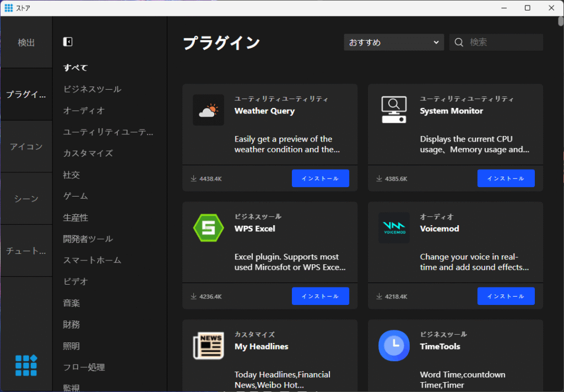This screenshot has height=392, width=564.
Task: Open the System Monitor plugin title
Action: click(452, 111)
